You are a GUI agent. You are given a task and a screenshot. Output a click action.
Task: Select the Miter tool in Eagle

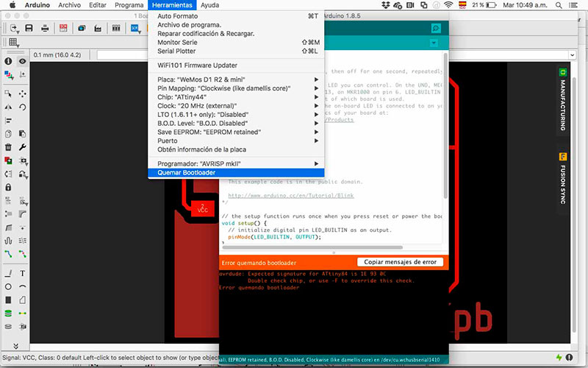click(x=23, y=214)
